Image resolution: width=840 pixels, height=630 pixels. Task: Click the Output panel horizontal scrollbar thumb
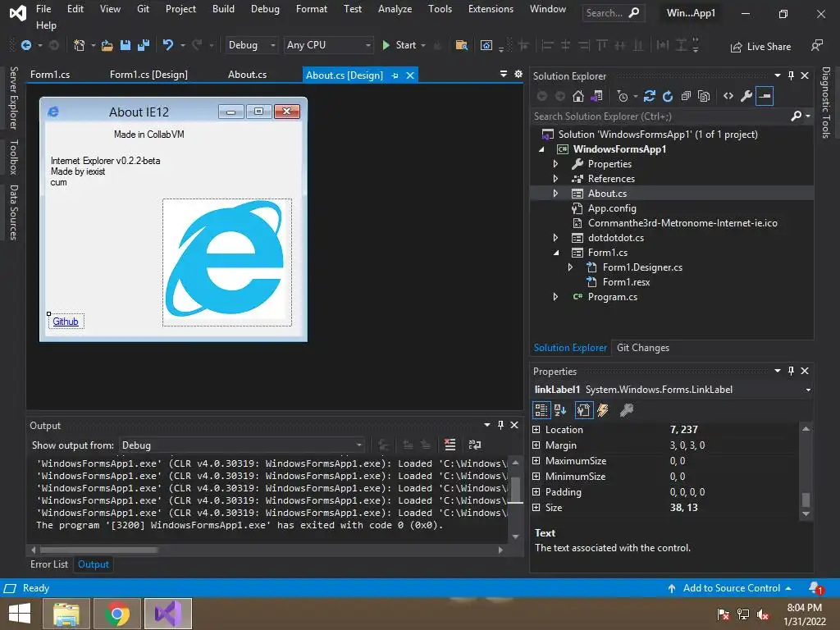tap(98, 550)
